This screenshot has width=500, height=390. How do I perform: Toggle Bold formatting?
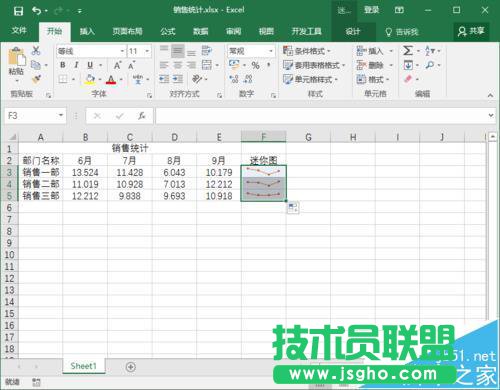[x=63, y=65]
